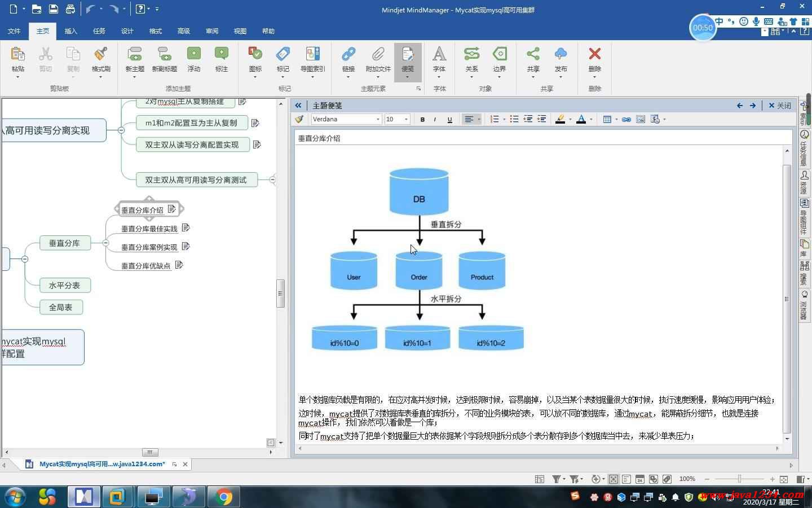Click the font color swatch in notes
Image resolution: width=812 pixels, height=508 pixels.
(x=581, y=119)
